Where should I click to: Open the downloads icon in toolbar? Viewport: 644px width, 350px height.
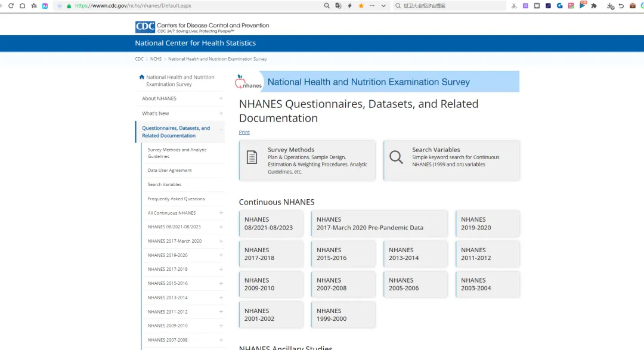(611, 6)
